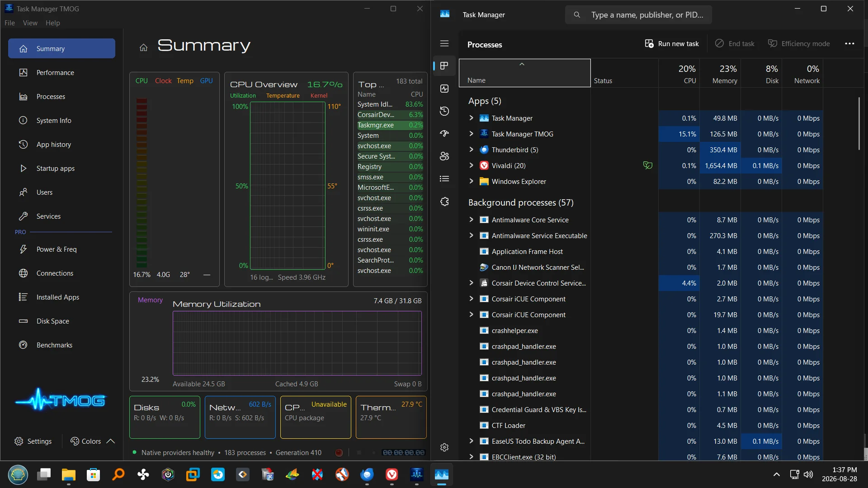Open the Settings gear at the bottom of Task Manager's rail

[444, 447]
